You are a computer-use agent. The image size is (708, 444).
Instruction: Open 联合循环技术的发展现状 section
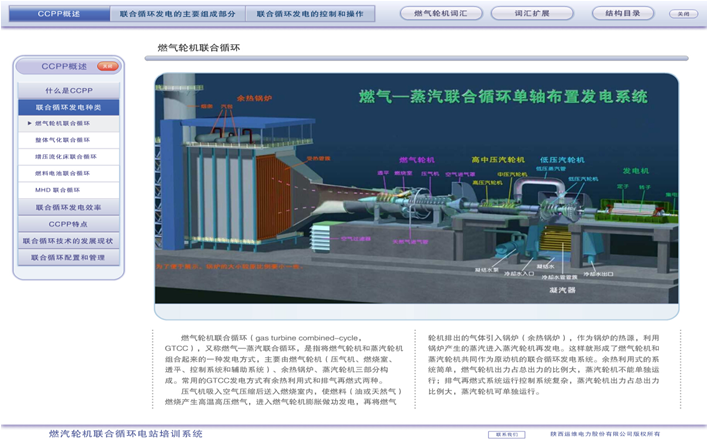coord(68,241)
